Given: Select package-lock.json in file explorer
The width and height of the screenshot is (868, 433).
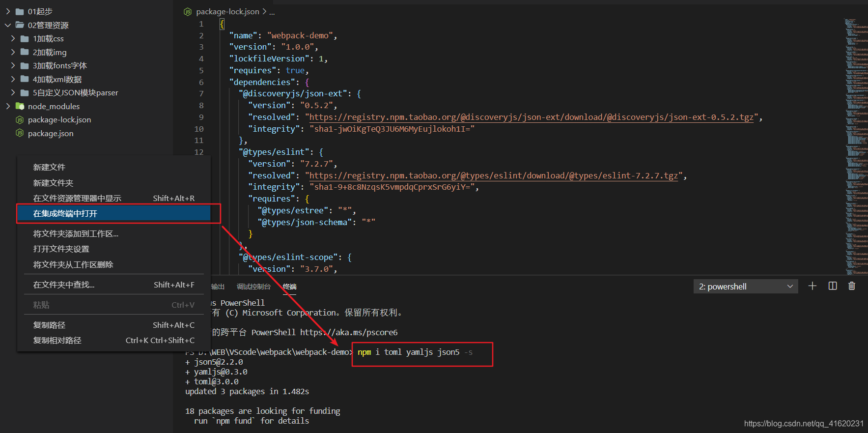Looking at the screenshot, I should coord(59,120).
